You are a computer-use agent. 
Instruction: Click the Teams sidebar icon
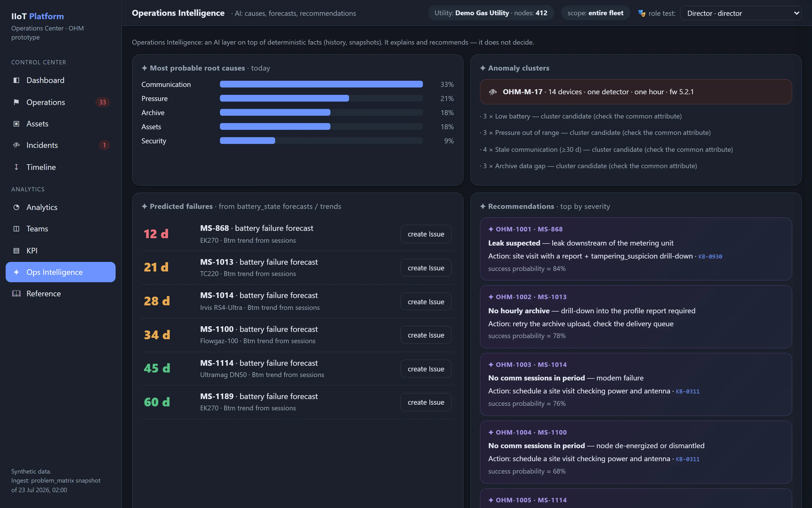16,229
